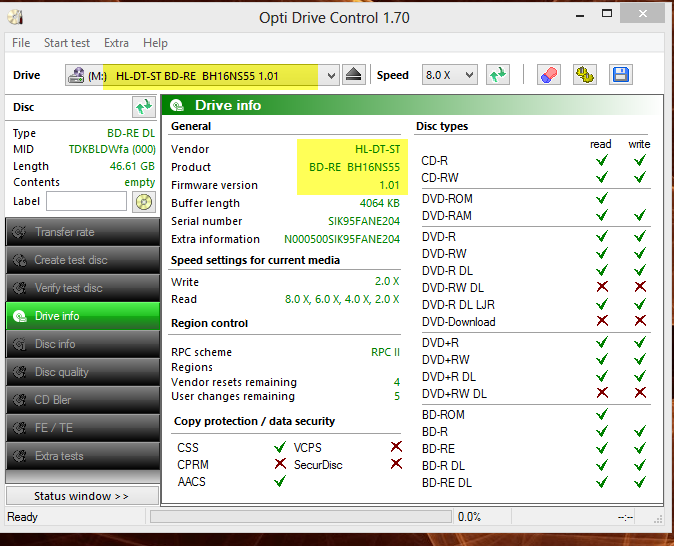Click the MID value TDKBLDWfa (000)

pyautogui.click(x=112, y=149)
